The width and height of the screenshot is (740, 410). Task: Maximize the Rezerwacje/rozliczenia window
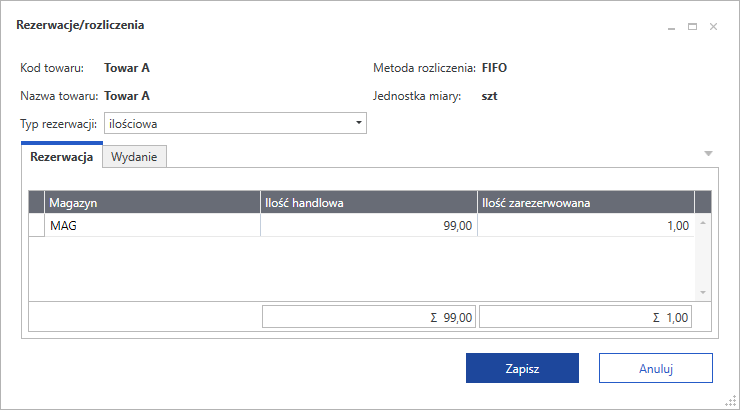pyautogui.click(x=692, y=27)
